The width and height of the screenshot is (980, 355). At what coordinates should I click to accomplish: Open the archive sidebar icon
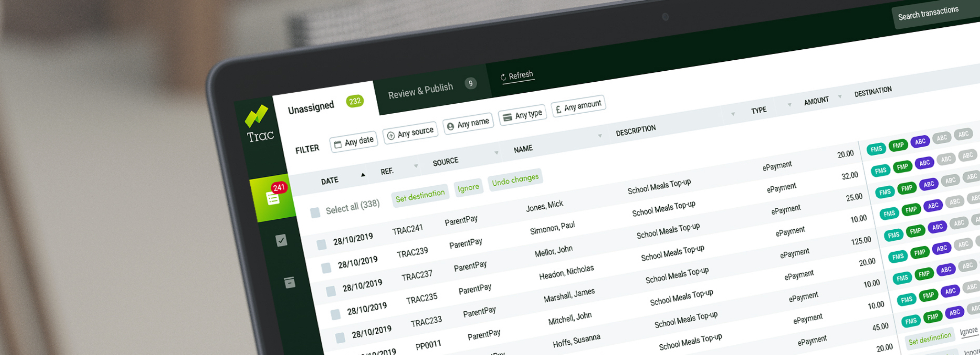pos(289,282)
